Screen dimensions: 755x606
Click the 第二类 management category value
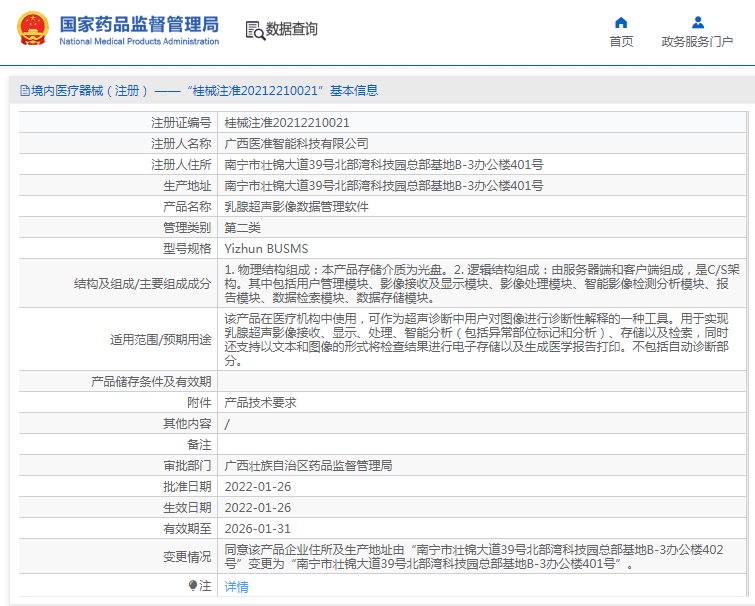242,228
